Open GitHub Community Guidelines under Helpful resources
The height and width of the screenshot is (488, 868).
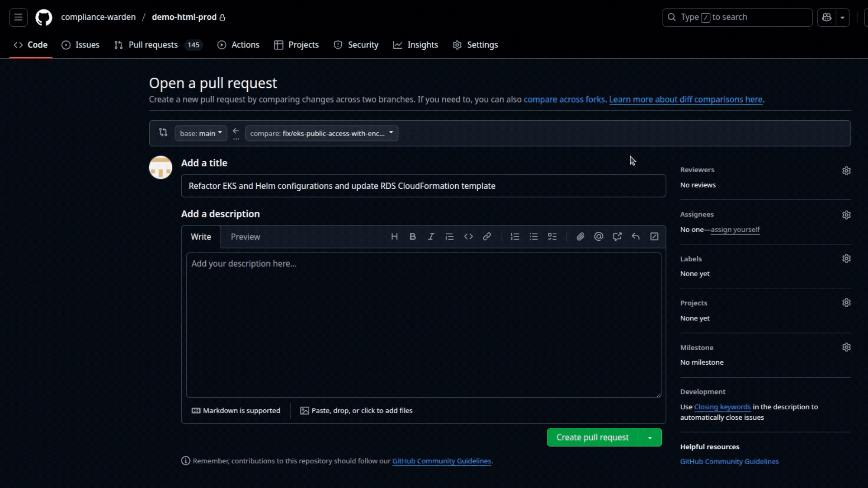click(729, 461)
